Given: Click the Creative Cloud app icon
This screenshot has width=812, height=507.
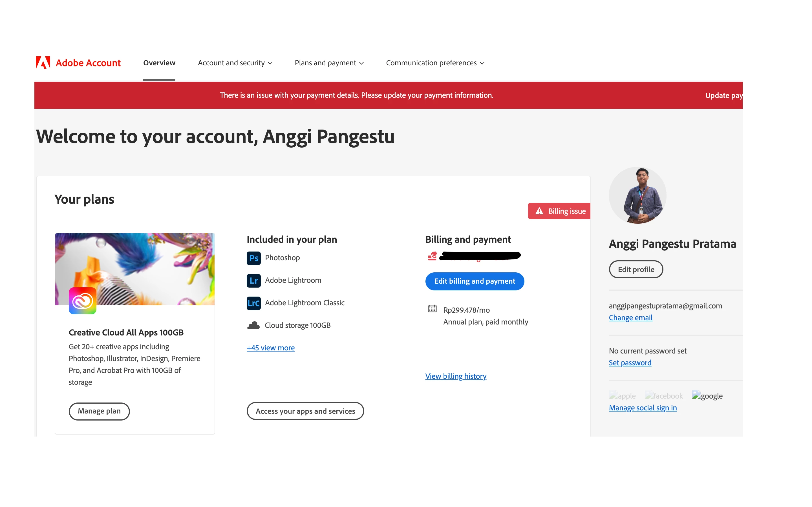Looking at the screenshot, I should pos(83,301).
